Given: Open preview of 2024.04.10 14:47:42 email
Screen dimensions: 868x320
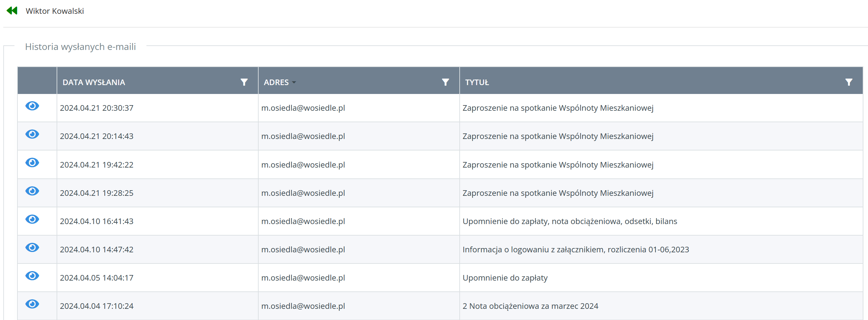Looking at the screenshot, I should pos(32,248).
